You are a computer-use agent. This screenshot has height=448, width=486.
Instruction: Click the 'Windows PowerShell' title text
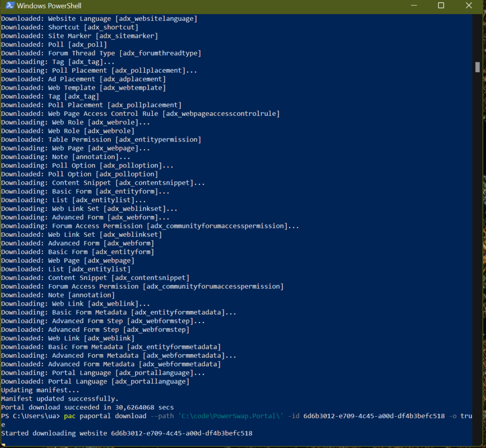[x=49, y=6]
